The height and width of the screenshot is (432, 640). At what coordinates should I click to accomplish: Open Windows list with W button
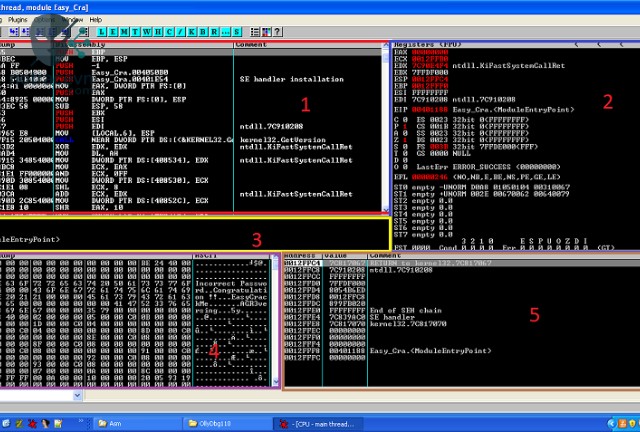coord(147,31)
